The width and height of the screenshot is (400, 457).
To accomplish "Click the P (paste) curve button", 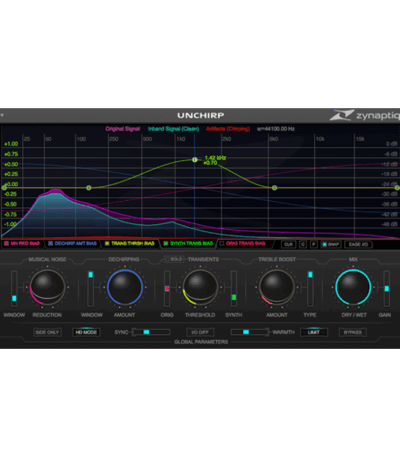I will click(314, 244).
